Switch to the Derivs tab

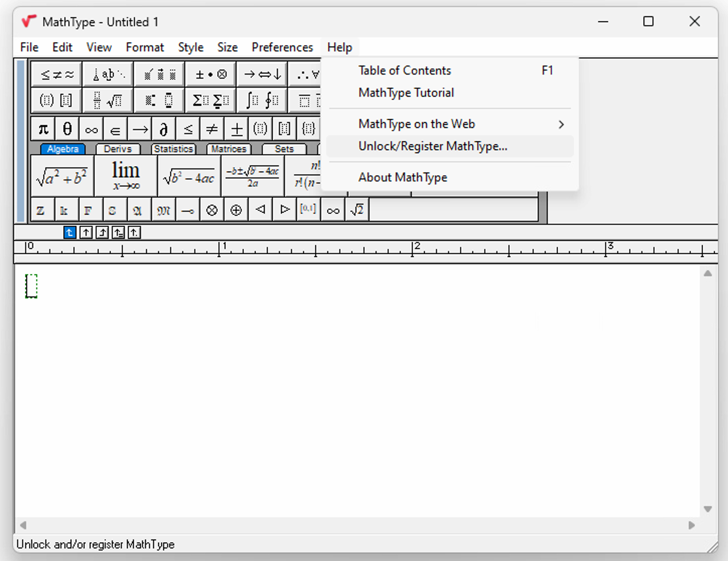point(118,149)
